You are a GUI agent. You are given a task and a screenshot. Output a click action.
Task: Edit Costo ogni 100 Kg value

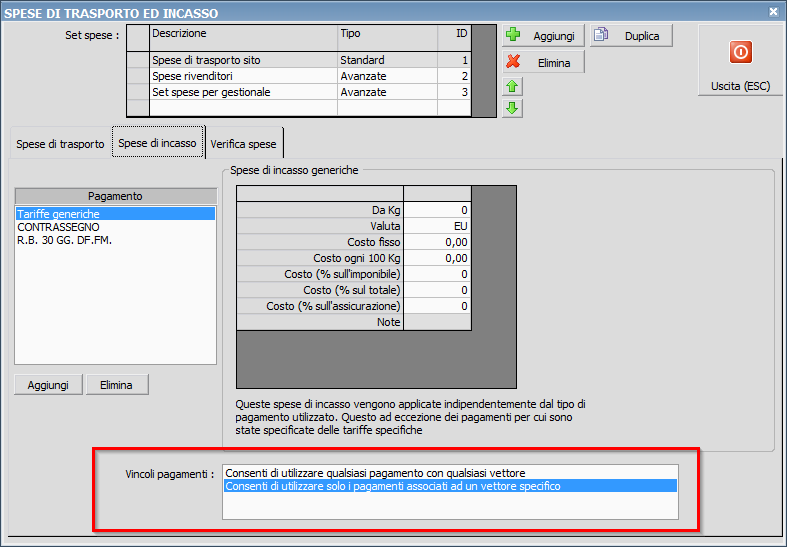(437, 258)
